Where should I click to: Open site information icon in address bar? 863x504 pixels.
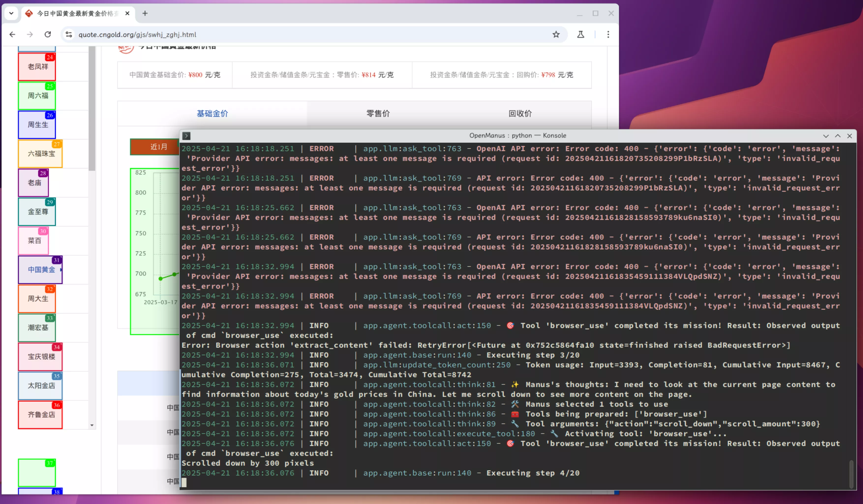(x=69, y=35)
